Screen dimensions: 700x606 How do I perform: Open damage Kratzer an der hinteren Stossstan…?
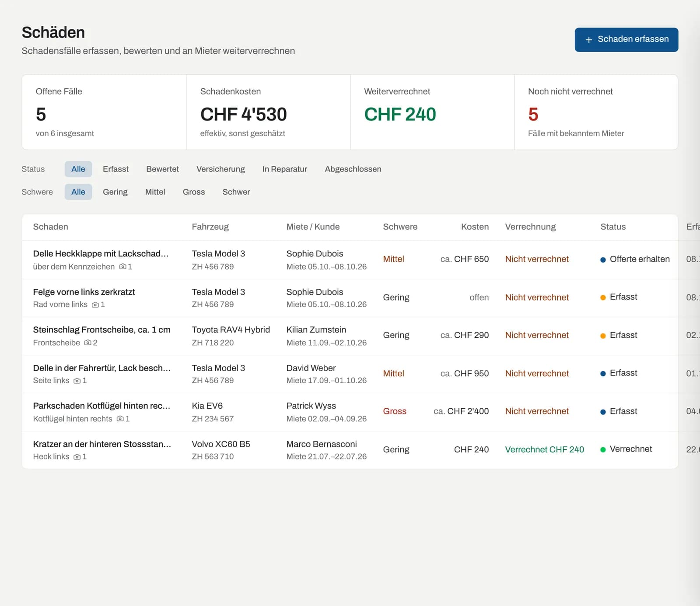click(102, 444)
